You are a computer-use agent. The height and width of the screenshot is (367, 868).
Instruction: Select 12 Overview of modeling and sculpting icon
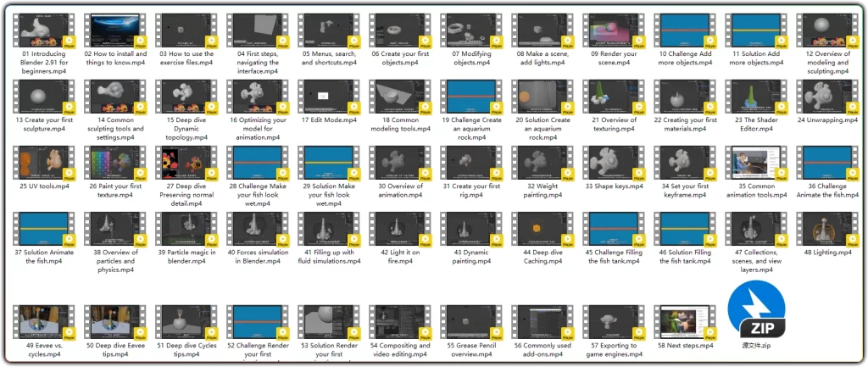[x=827, y=31]
